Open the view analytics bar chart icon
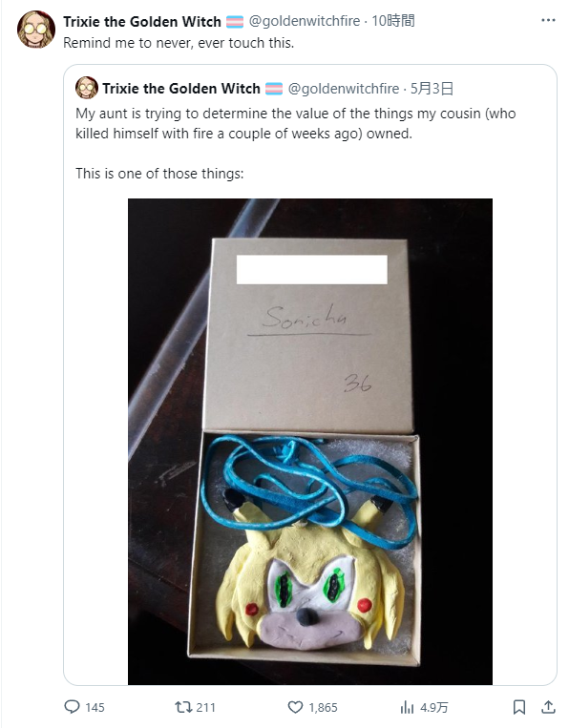This screenshot has height=728, width=569. point(407,707)
